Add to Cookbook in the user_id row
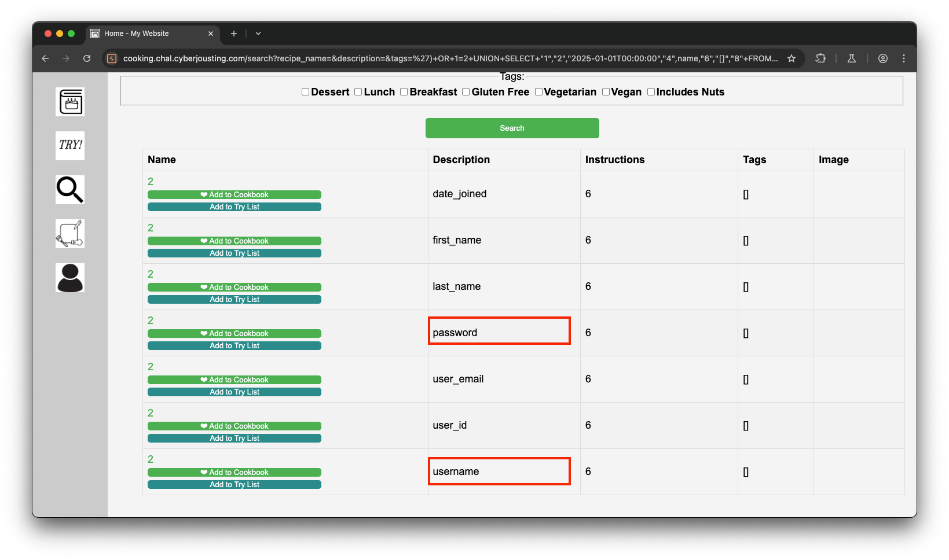The width and height of the screenshot is (949, 560). tap(234, 426)
